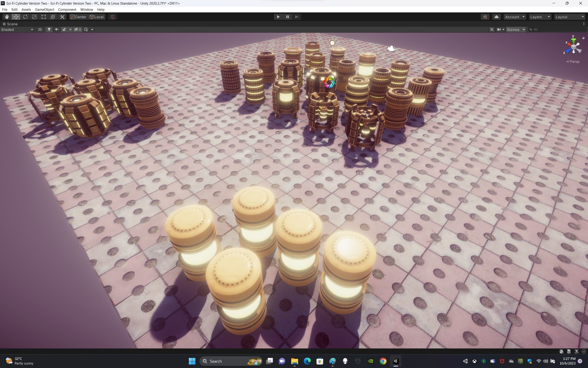Toggle hidden objects visibility count
This screenshot has height=368, width=588.
78,29
